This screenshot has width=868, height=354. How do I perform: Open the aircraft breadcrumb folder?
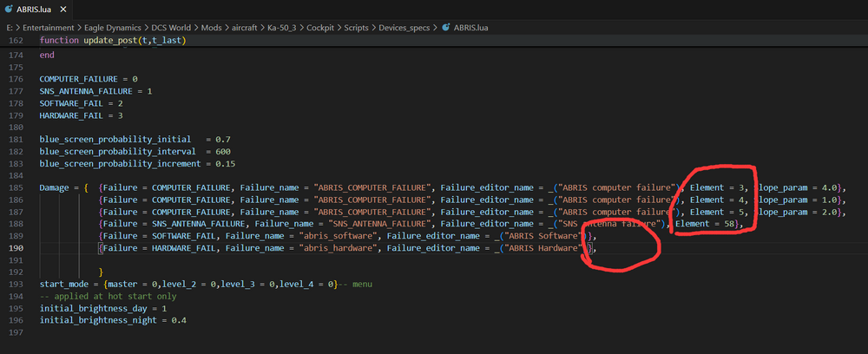(x=245, y=28)
